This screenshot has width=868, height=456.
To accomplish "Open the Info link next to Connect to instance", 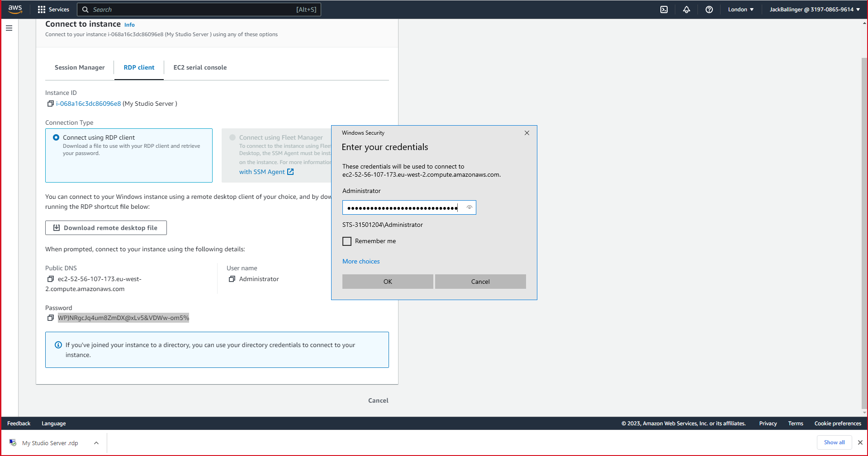I will tap(129, 25).
